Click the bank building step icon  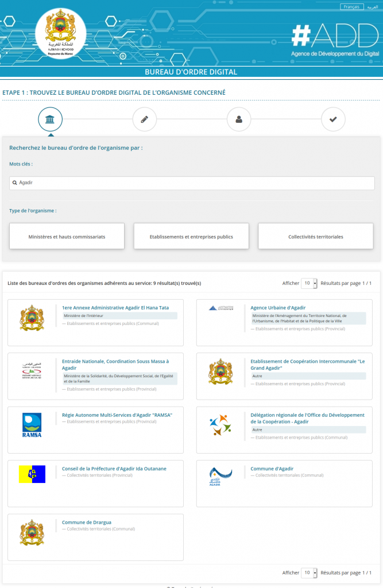coord(50,119)
